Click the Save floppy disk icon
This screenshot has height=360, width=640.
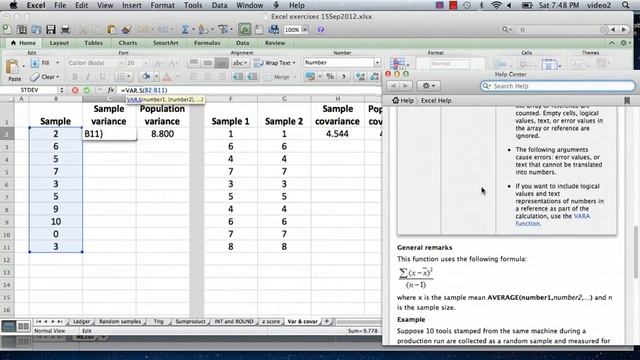[51, 29]
